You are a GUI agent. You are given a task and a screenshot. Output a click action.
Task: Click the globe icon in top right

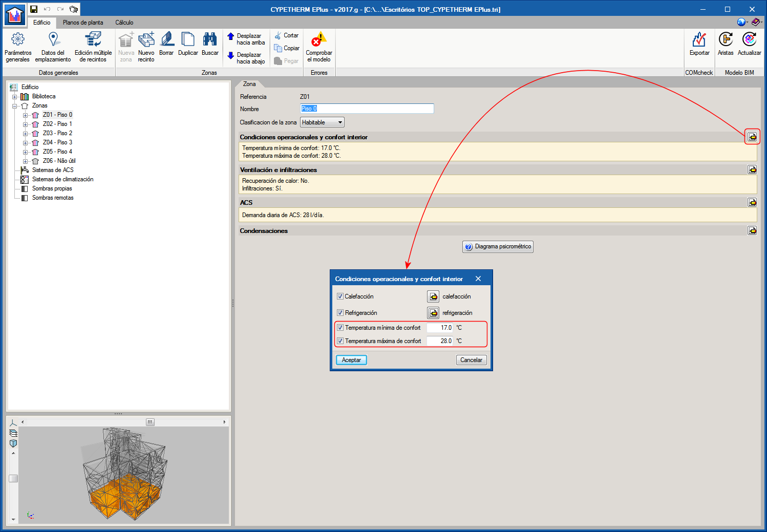[741, 22]
